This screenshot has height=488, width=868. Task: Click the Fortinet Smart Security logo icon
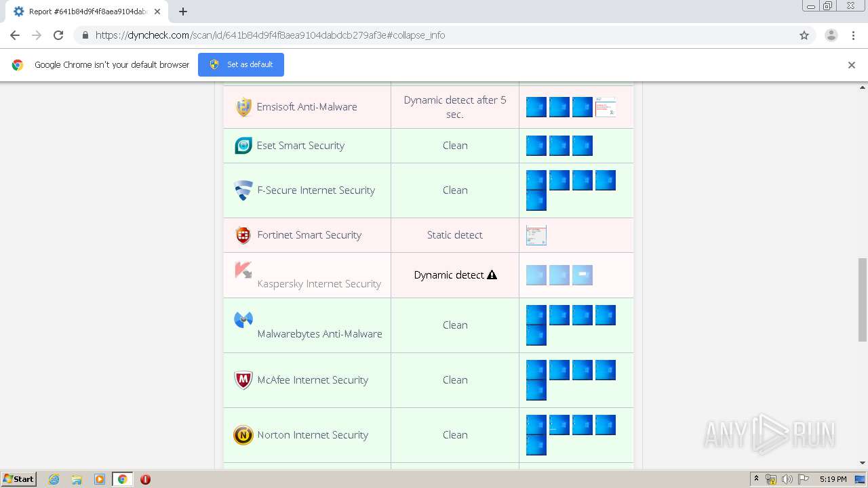[x=243, y=235]
